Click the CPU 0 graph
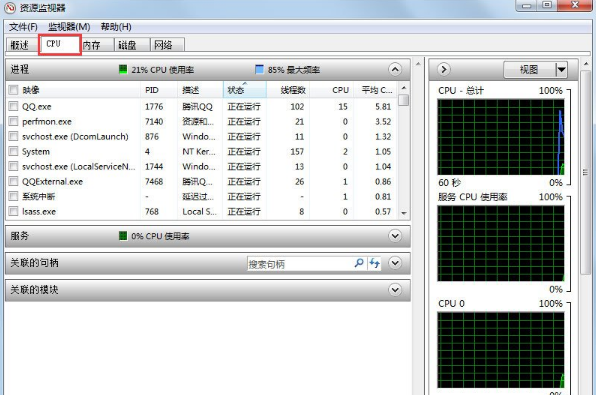This screenshot has height=395, width=596. [501, 350]
